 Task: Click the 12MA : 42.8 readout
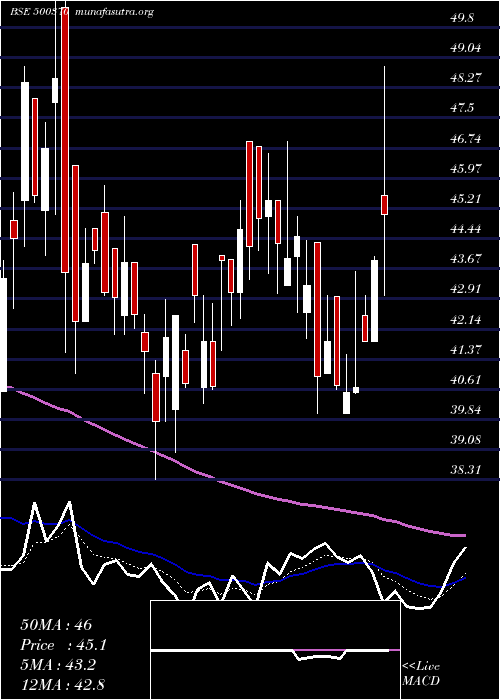coord(62,685)
